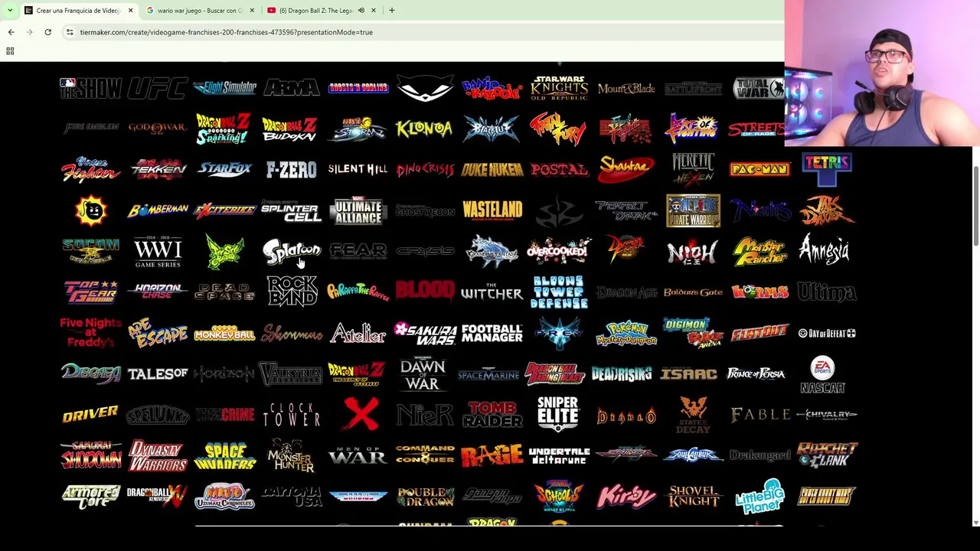
Task: Select the Silent Hill logo
Action: pyautogui.click(x=358, y=169)
